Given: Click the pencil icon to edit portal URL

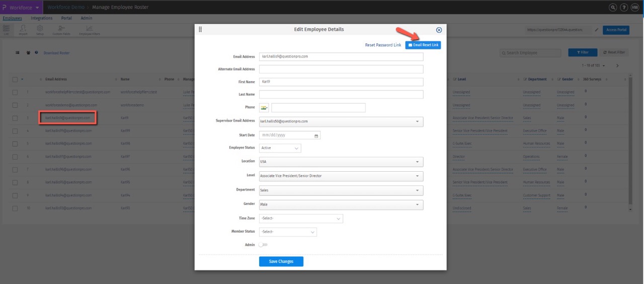Looking at the screenshot, I should pos(597,30).
